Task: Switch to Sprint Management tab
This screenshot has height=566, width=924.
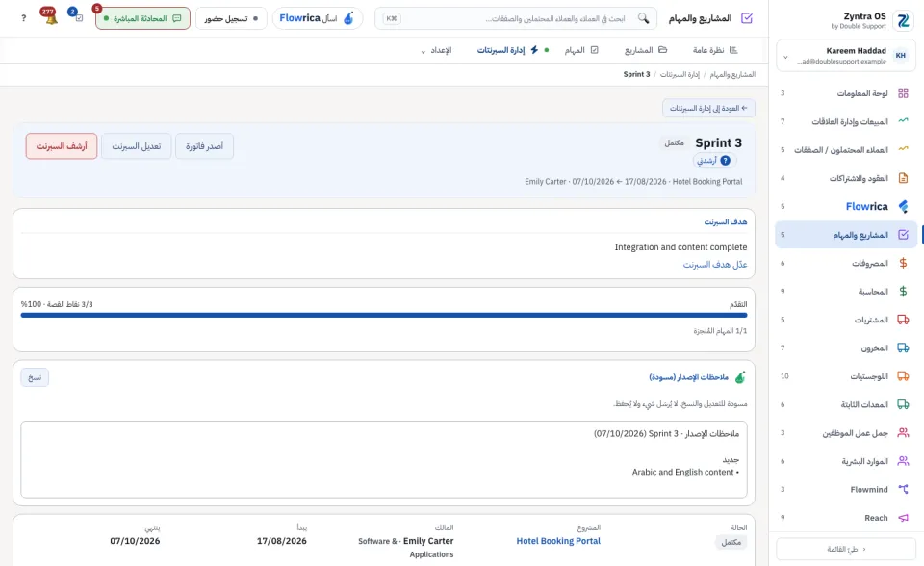Action: [507, 50]
